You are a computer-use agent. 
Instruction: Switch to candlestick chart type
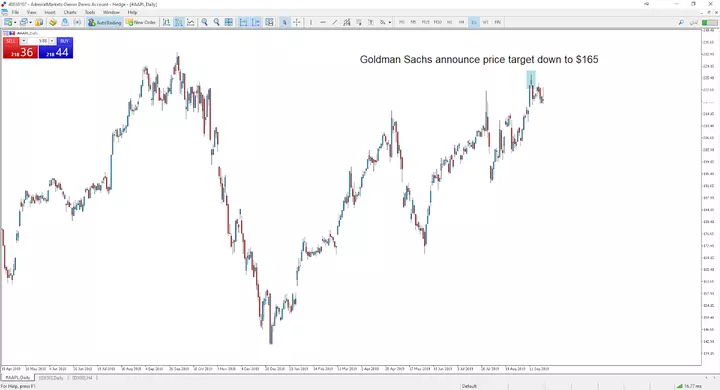pos(179,22)
